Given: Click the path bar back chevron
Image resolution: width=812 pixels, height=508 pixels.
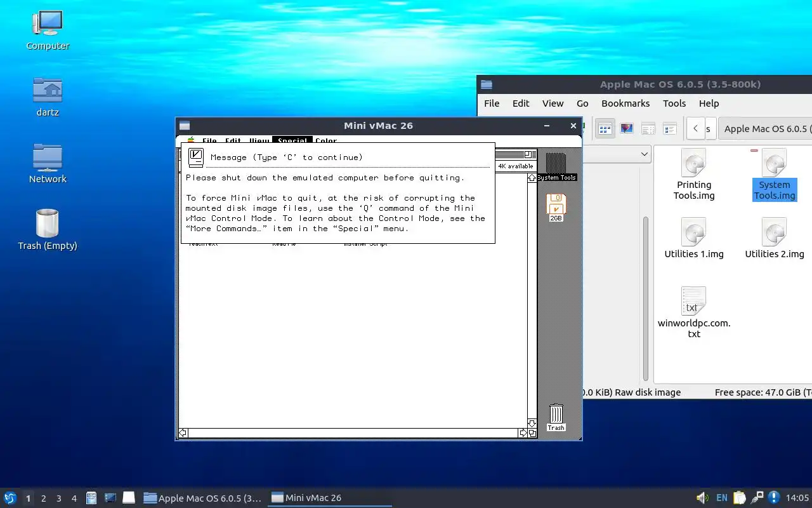Looking at the screenshot, I should [x=695, y=129].
